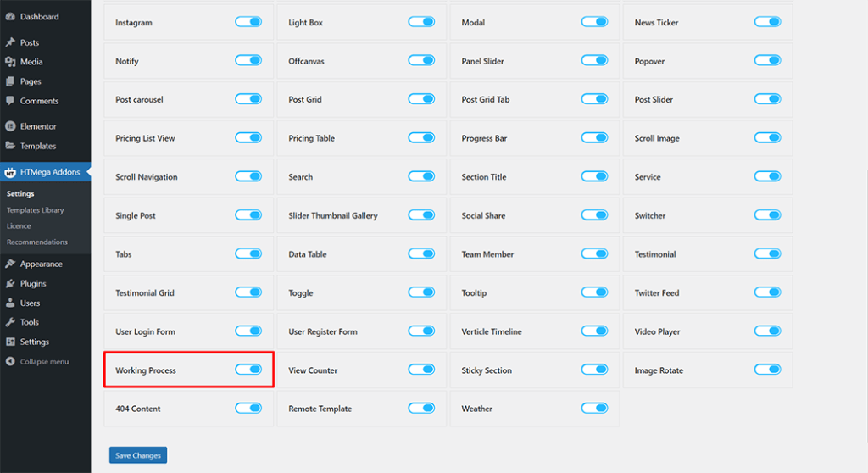Turn off the Weather widget toggle
This screenshot has width=868, height=473.
pyautogui.click(x=594, y=409)
